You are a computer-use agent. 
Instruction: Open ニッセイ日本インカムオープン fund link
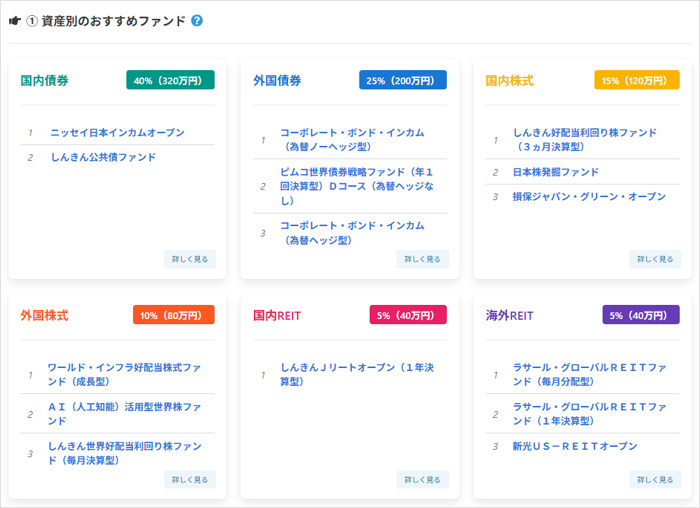coord(117,132)
